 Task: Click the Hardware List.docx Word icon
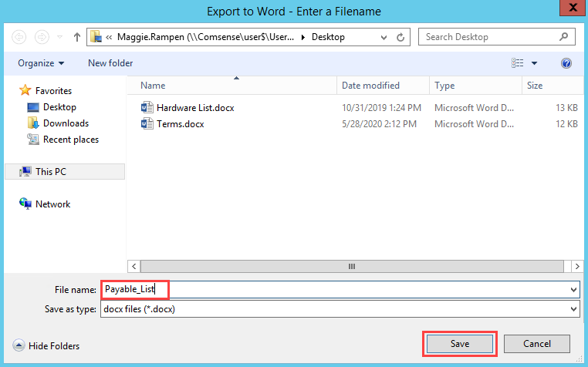point(147,108)
